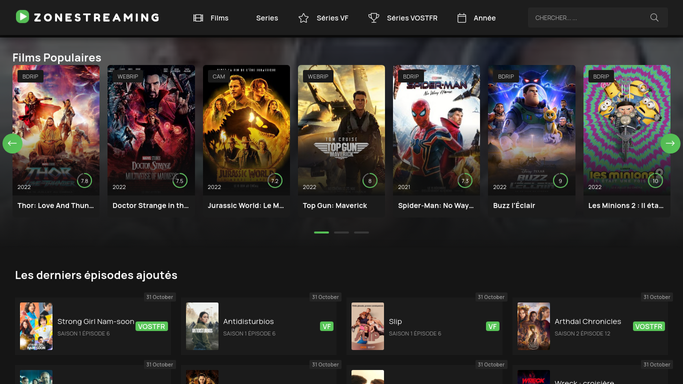Click the WEBRIP badge on Top Gun poster
683x384 pixels.
click(318, 76)
